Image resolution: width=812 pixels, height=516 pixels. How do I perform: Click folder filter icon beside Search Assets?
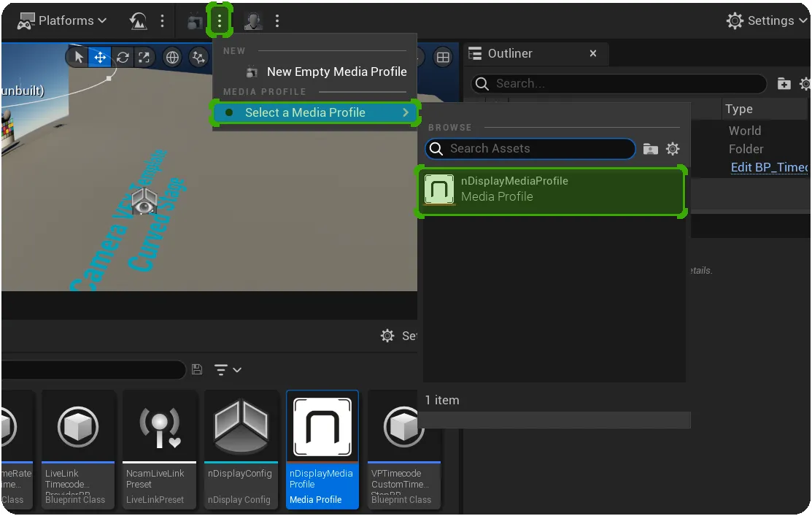pyautogui.click(x=651, y=149)
